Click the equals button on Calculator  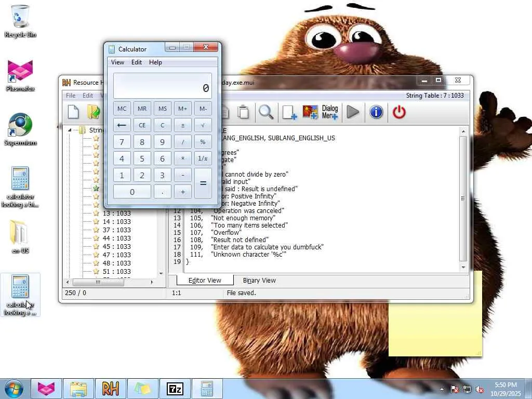click(203, 183)
